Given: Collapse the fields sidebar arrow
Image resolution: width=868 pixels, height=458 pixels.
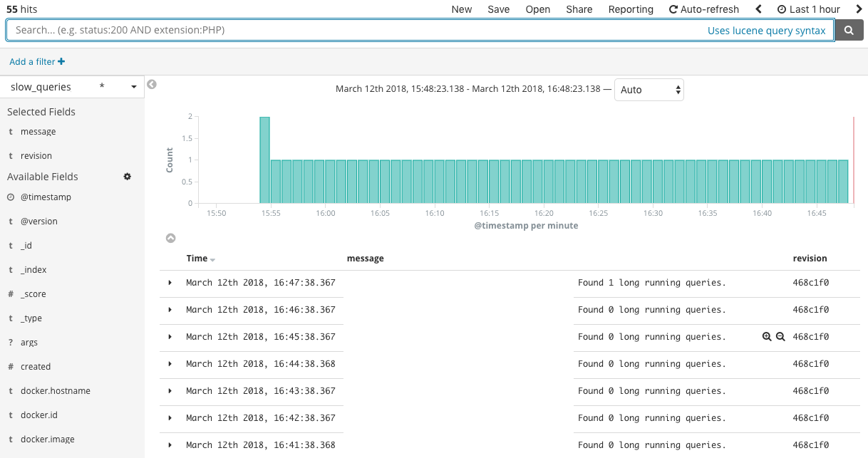Looking at the screenshot, I should click(152, 84).
